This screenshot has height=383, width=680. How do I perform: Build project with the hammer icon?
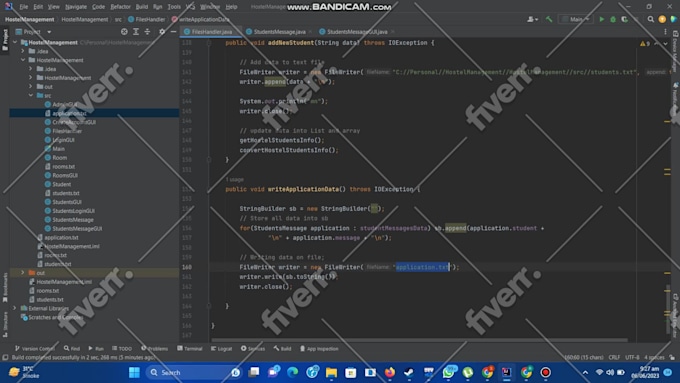tap(549, 19)
